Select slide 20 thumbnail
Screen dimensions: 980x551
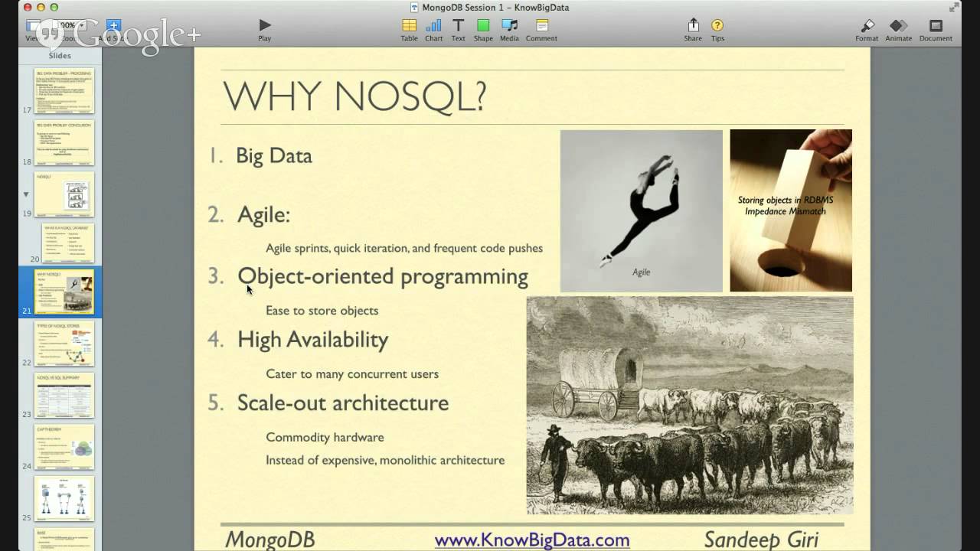point(68,243)
